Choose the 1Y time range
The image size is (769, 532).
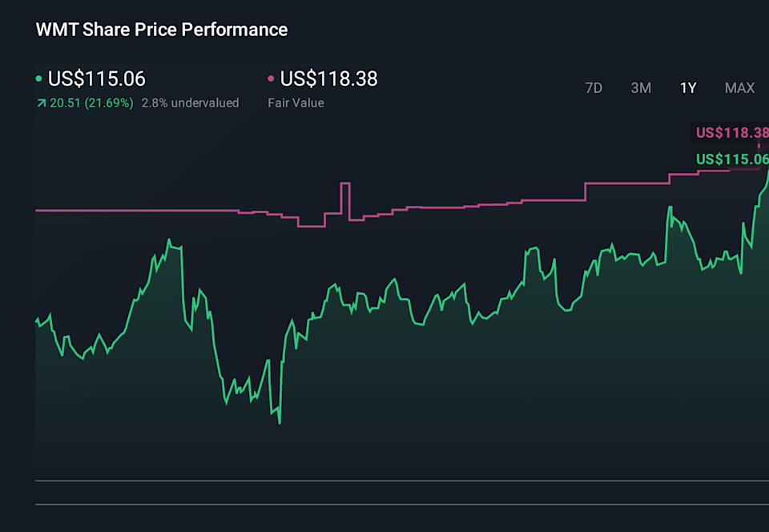(x=688, y=88)
